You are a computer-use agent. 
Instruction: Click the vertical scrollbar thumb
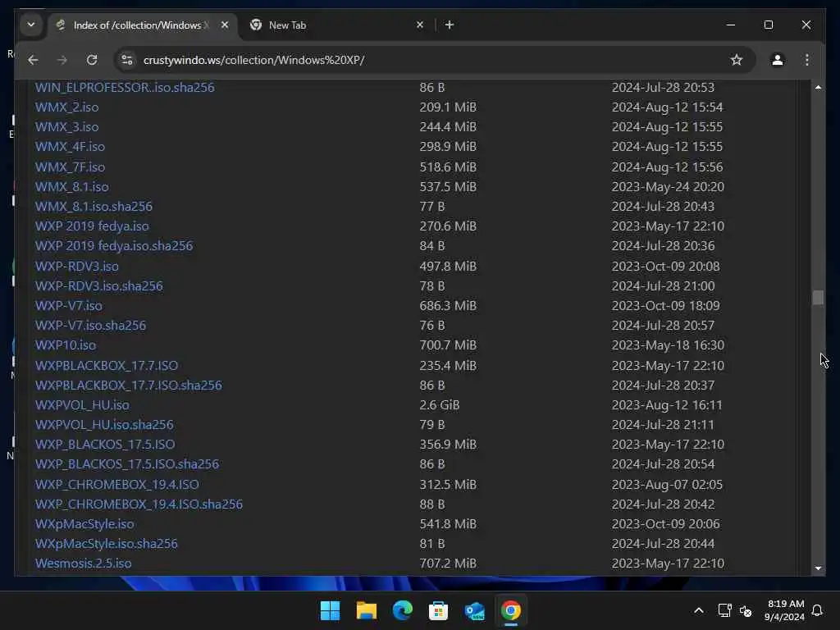coord(818,297)
